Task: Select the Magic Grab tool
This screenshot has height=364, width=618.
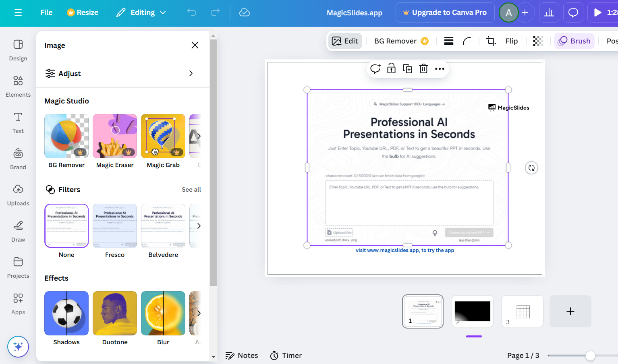Action: point(163,141)
